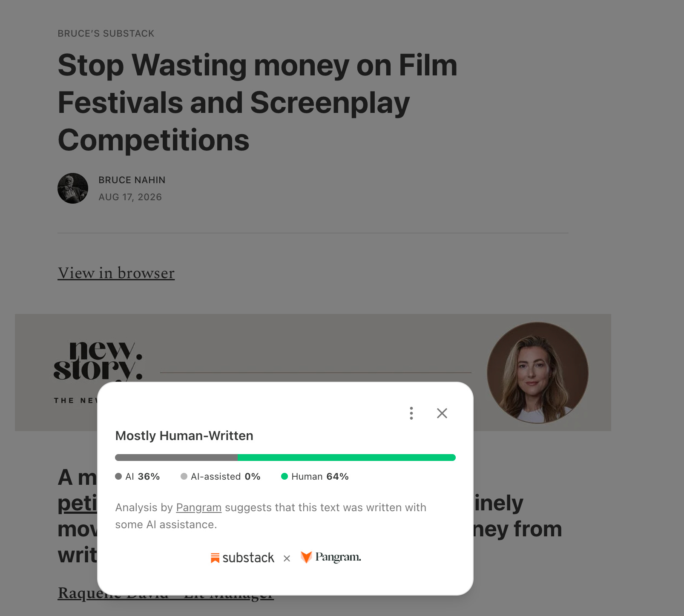Viewport: 684px width, 616px height.
Task: Click the Mostly Human-Written heading
Action: point(184,436)
